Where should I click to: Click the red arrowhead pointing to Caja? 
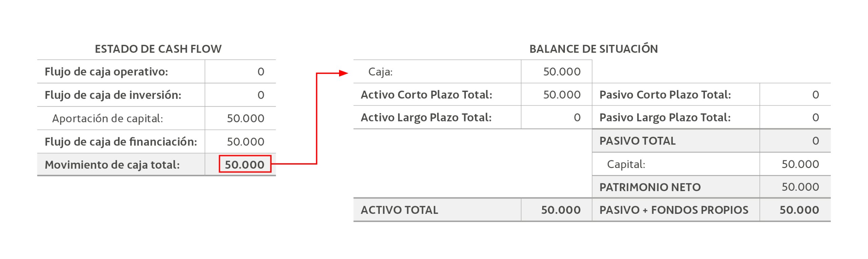(x=344, y=73)
